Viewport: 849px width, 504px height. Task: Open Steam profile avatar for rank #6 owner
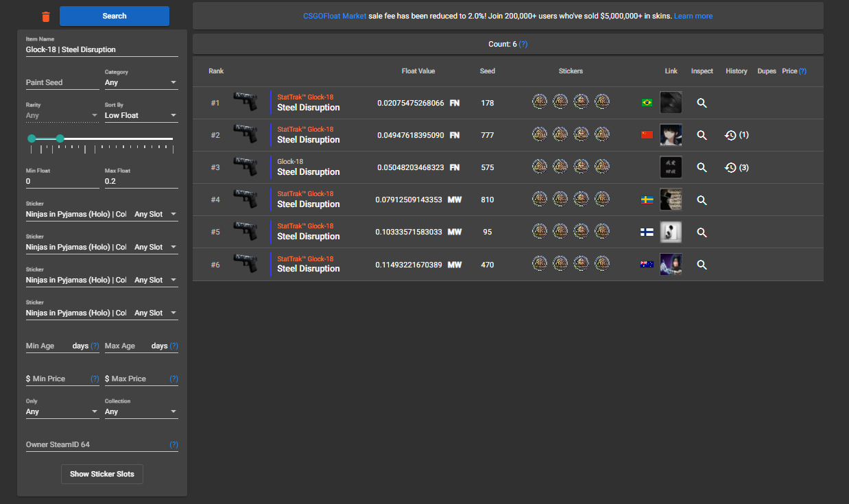(671, 265)
